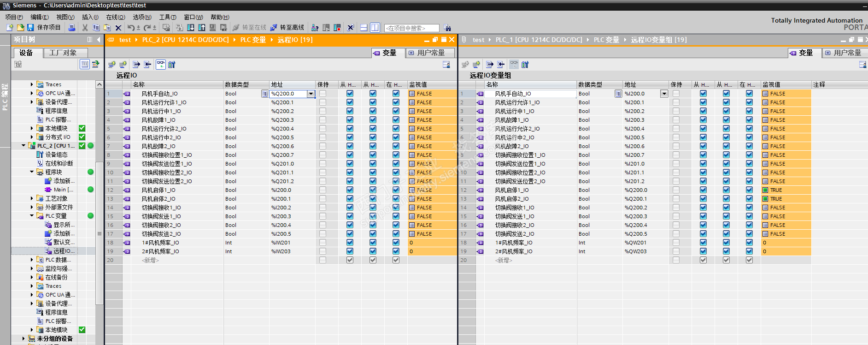Image resolution: width=868 pixels, height=345 pixels.
Task: Collapse the 程序块 tree node
Action: (x=32, y=172)
